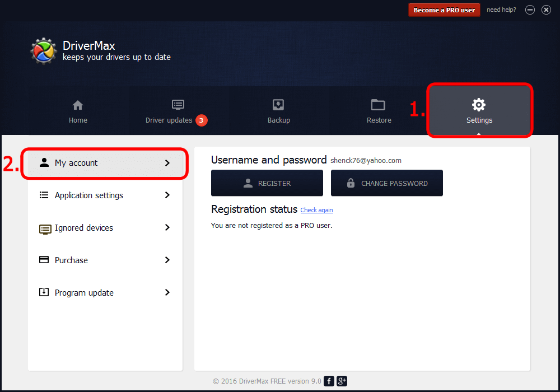The image size is (560, 392).
Task: Open Ignored devices section
Action: pyautogui.click(x=105, y=227)
